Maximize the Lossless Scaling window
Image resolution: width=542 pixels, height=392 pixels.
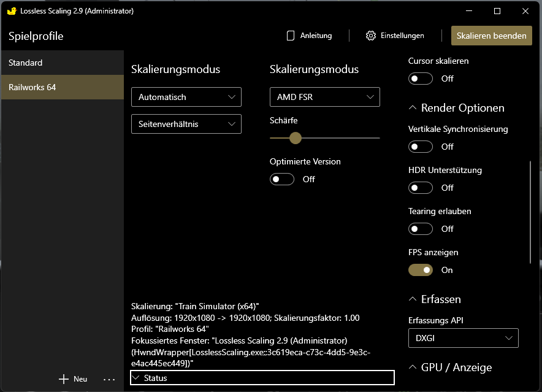[497, 11]
